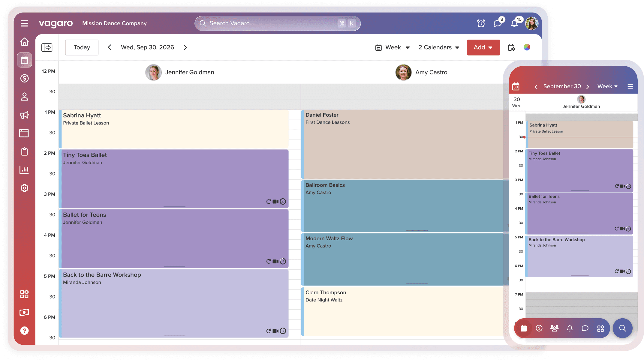Open the checkout dollar icon in the sidebar

(24, 78)
